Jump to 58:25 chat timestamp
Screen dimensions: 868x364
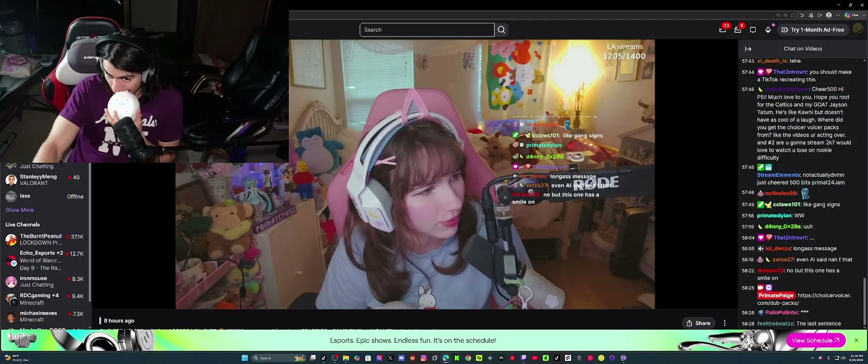(x=748, y=288)
